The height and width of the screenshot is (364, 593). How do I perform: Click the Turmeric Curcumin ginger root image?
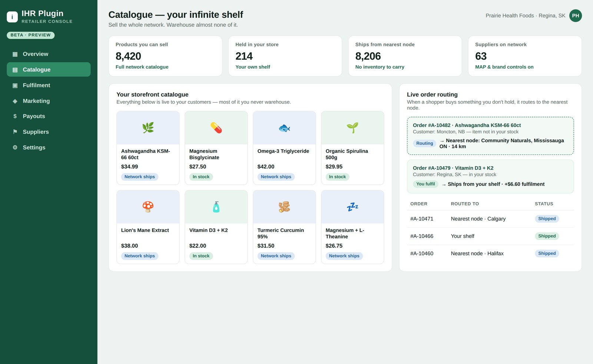284,207
